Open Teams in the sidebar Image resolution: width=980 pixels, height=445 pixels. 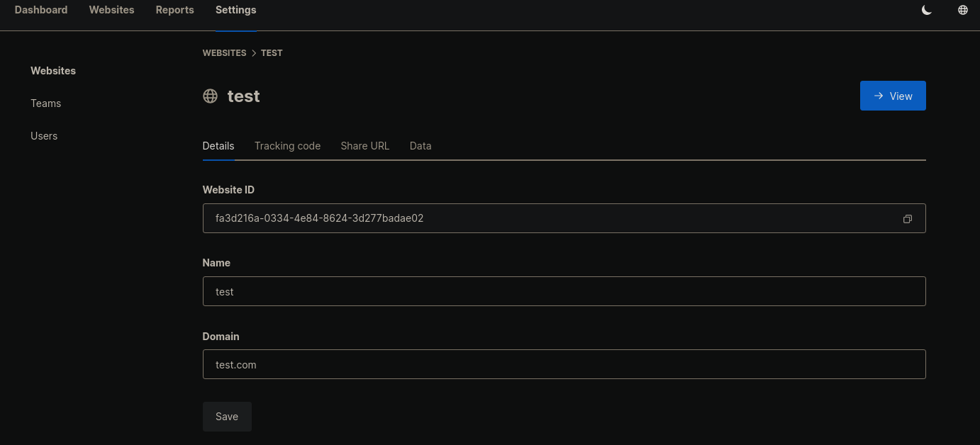(x=45, y=103)
